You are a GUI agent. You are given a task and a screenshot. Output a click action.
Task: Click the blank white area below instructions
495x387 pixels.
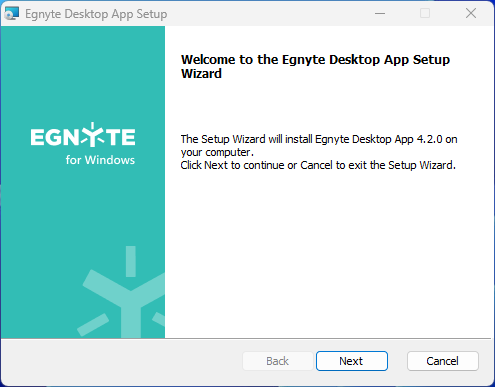[328, 253]
